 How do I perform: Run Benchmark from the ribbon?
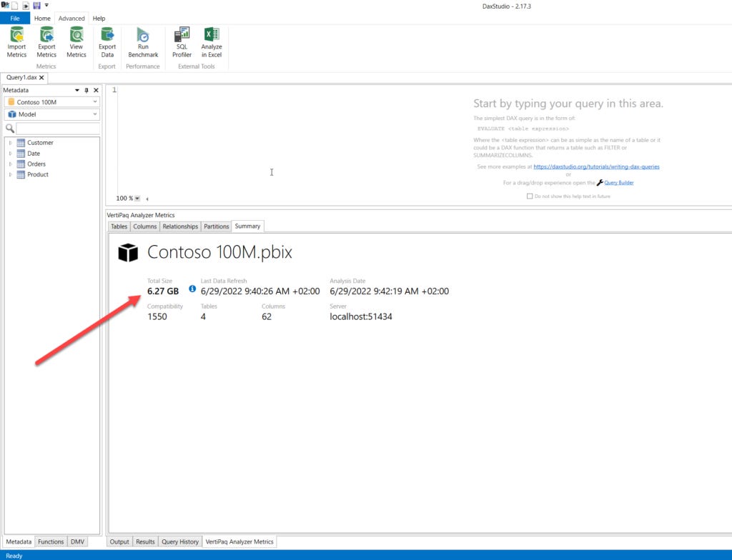pos(143,42)
